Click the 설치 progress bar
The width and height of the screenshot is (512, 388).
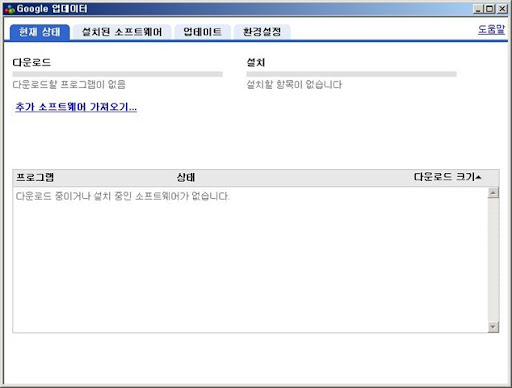(x=351, y=74)
